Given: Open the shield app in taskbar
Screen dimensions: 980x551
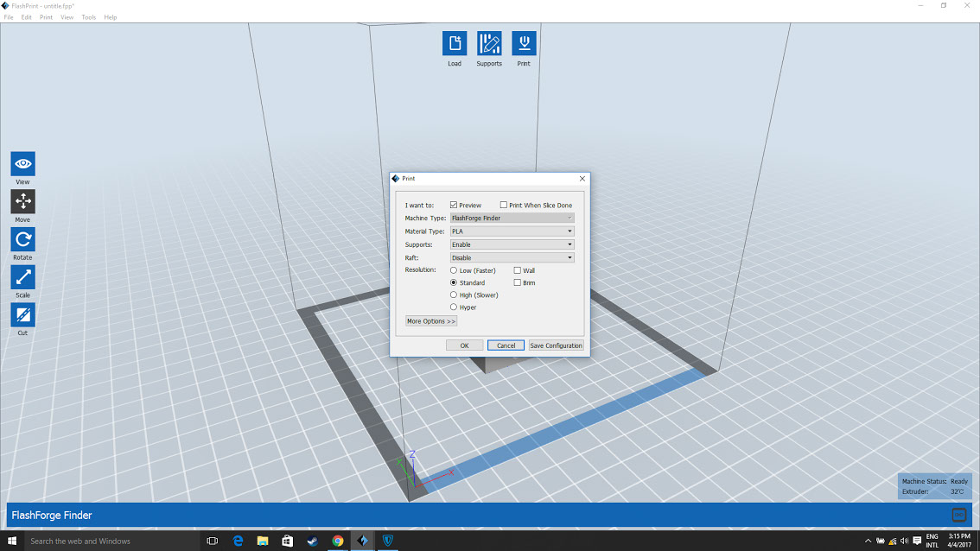Looking at the screenshot, I should pos(387,541).
